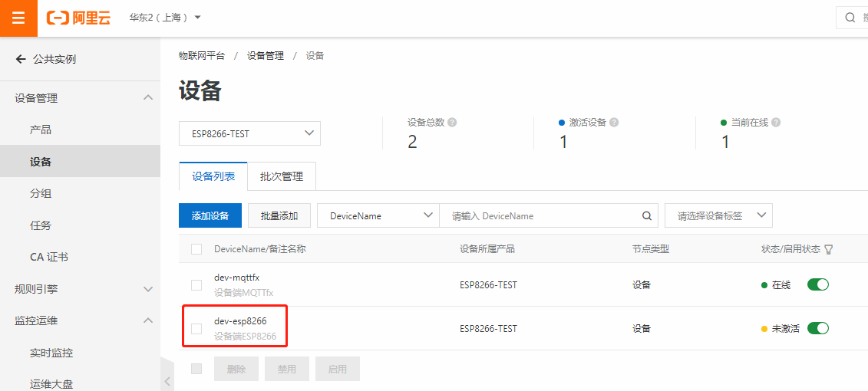Viewport: 868px width, 391px height.
Task: Open 分组 in the sidebar
Action: click(41, 193)
